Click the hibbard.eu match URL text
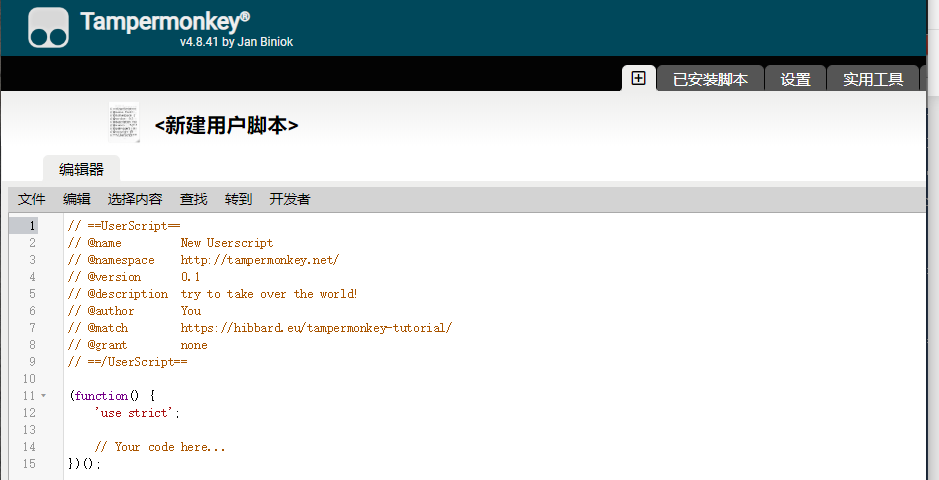This screenshot has width=939, height=480. [x=316, y=328]
